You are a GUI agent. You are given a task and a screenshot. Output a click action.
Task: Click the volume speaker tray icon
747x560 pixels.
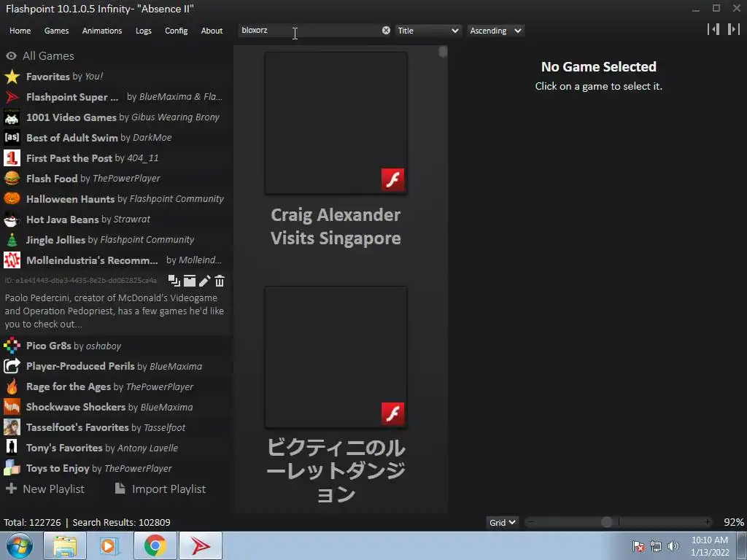pyautogui.click(x=673, y=546)
